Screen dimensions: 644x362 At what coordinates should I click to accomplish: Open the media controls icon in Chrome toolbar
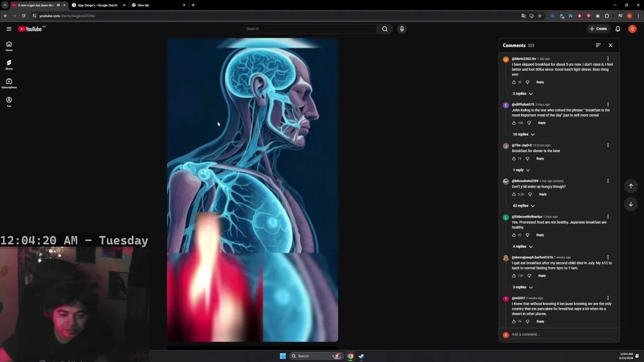click(620, 16)
